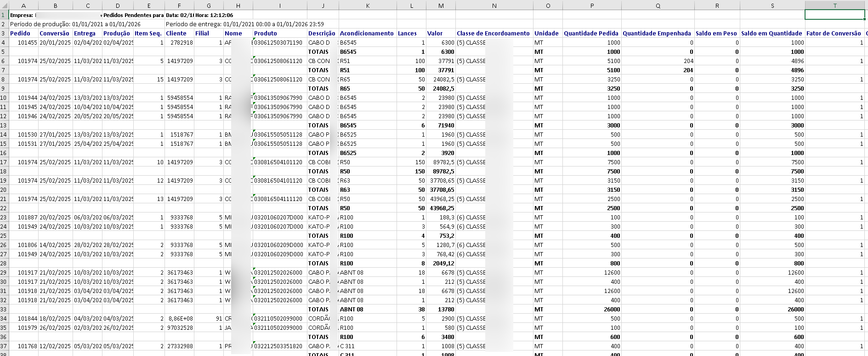Select column T header
The image size is (868, 356).
pos(834,6)
